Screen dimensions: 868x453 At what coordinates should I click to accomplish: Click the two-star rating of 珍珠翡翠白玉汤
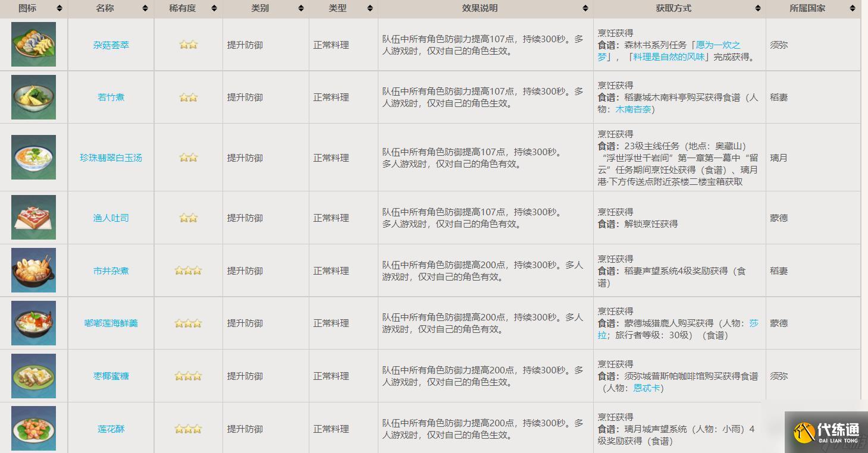click(x=189, y=158)
